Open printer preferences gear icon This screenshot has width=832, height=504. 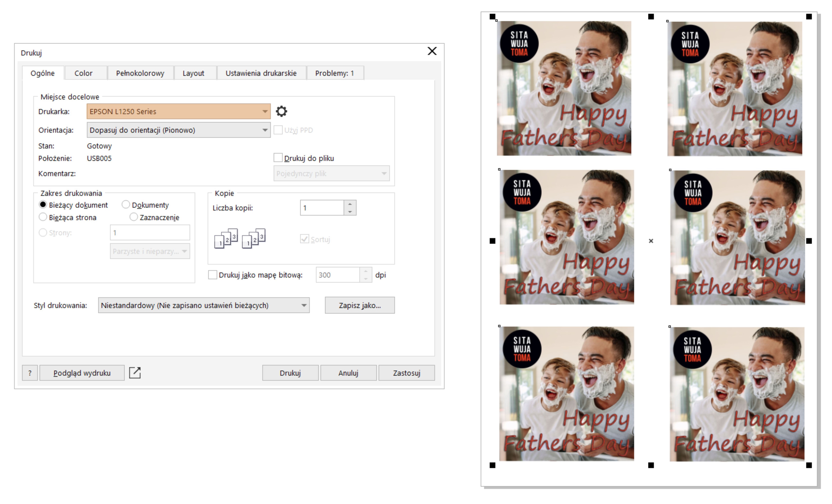click(x=281, y=111)
